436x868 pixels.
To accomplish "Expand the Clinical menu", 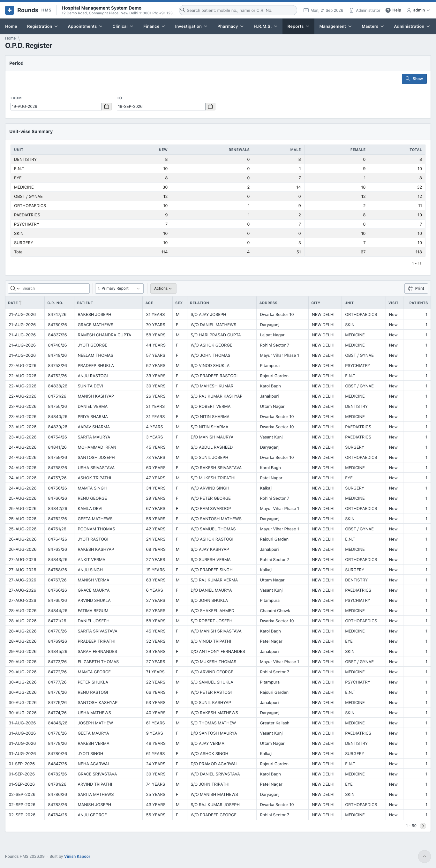I will [123, 26].
